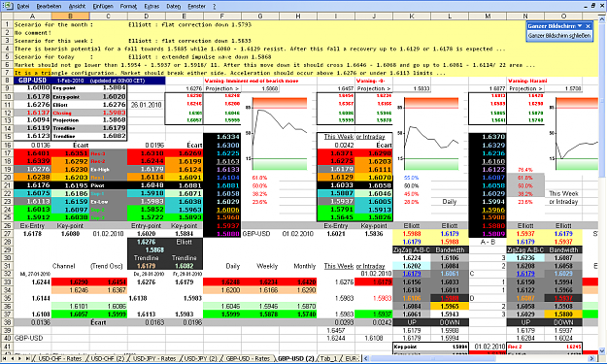This screenshot has width=607, height=364.
Task: Restore the workbook window button
Action: pos(593,6)
